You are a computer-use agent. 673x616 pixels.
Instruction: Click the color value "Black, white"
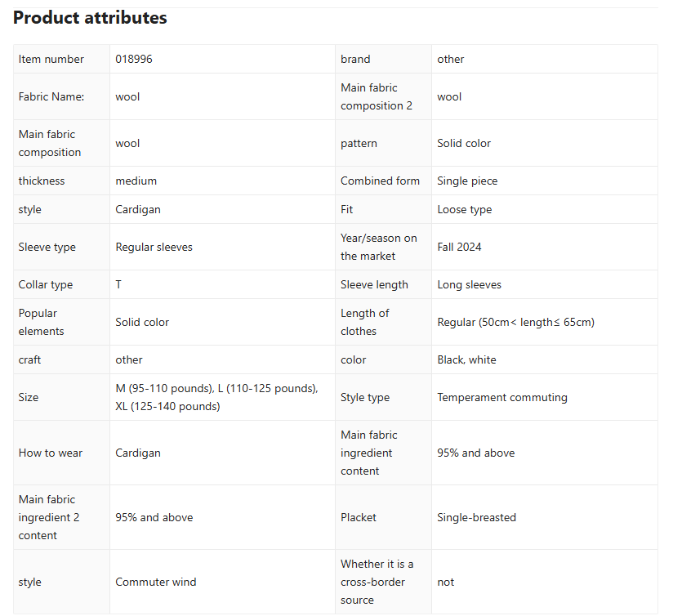[x=466, y=359]
